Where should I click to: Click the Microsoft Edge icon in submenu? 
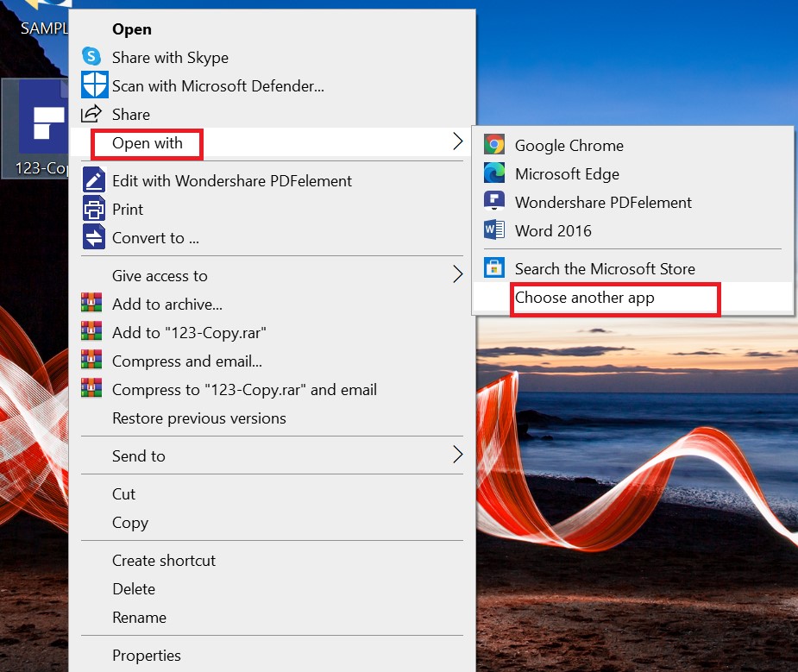coord(494,173)
